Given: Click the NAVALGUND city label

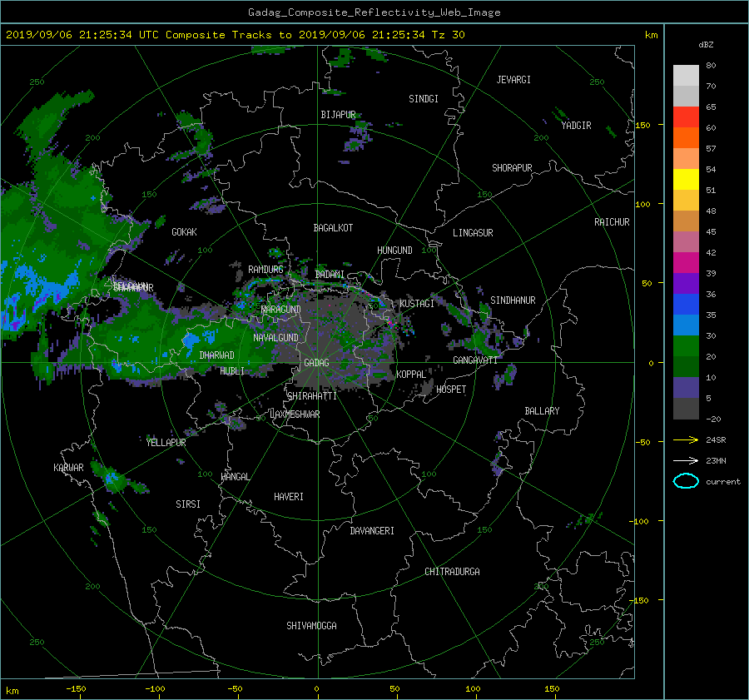Looking at the screenshot, I should click(275, 338).
